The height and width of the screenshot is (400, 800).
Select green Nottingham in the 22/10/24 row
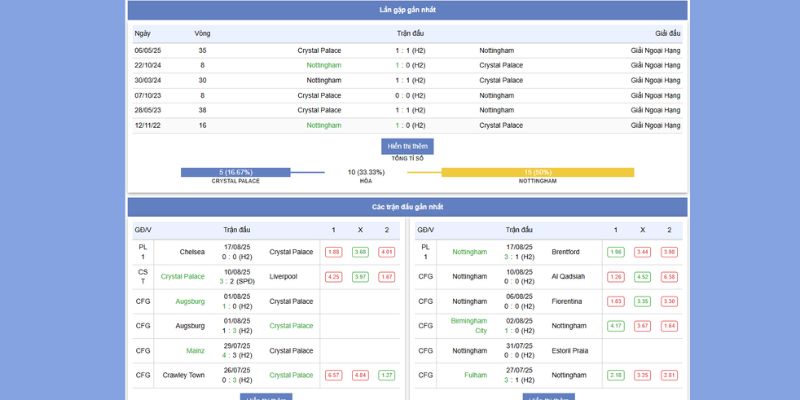click(324, 65)
